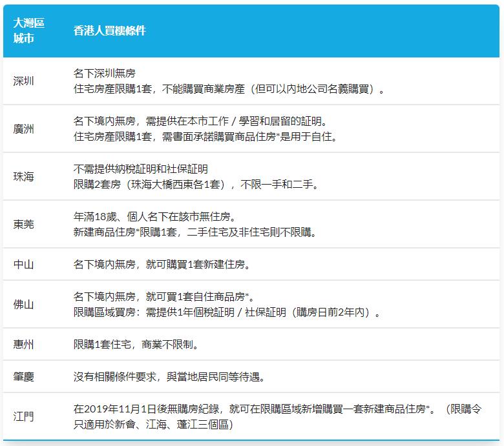Click the text 名下深圳無房

click(x=105, y=73)
